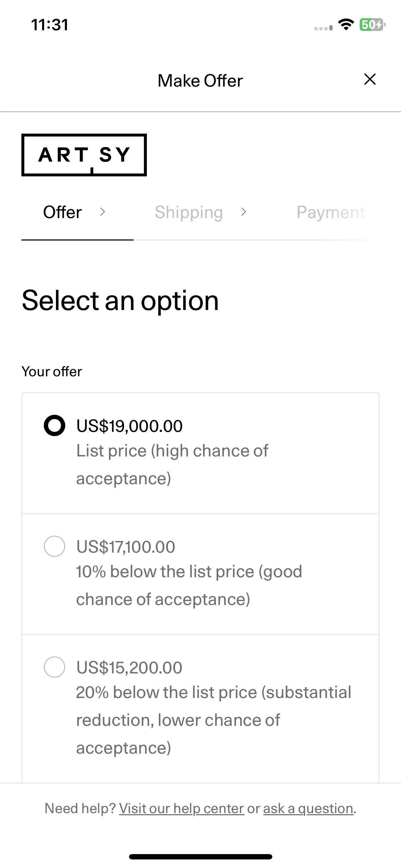Tap the 20% below list price description text
The width and height of the screenshot is (401, 868).
click(x=214, y=720)
